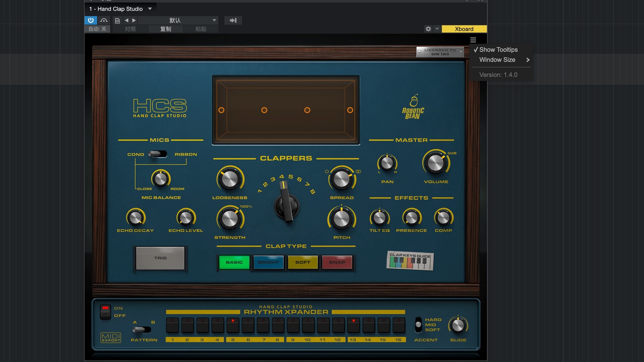644x362 pixels.
Task: Click the sidechain arrow-to-bar icon
Action: [x=233, y=20]
